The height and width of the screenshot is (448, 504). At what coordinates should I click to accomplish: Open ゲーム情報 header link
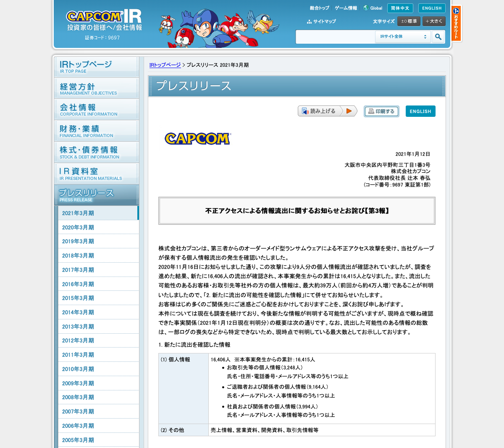(346, 8)
